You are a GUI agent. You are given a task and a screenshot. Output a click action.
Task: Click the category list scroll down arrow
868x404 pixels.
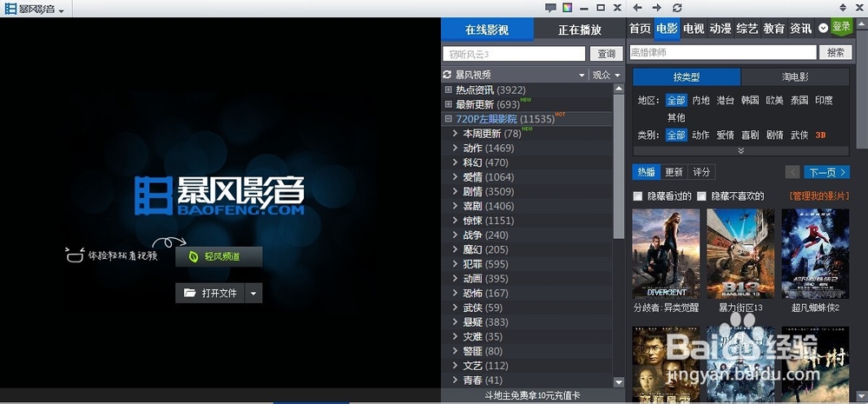[x=619, y=381]
